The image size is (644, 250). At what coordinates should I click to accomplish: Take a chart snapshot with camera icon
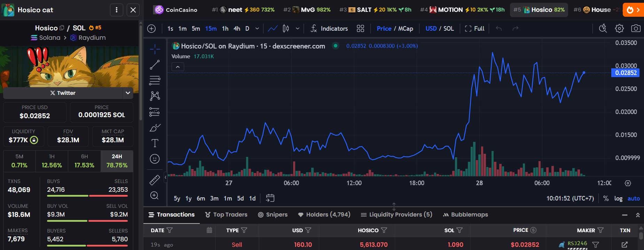click(636, 29)
